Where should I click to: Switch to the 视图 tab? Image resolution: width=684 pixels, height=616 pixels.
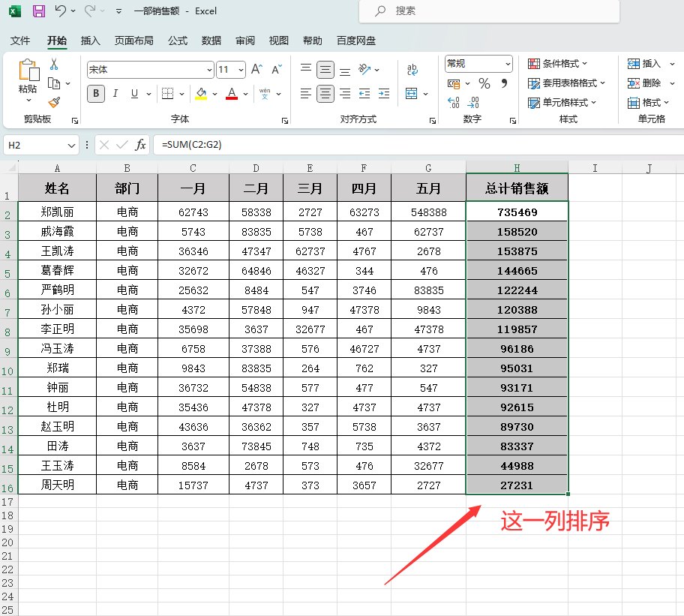[x=279, y=41]
